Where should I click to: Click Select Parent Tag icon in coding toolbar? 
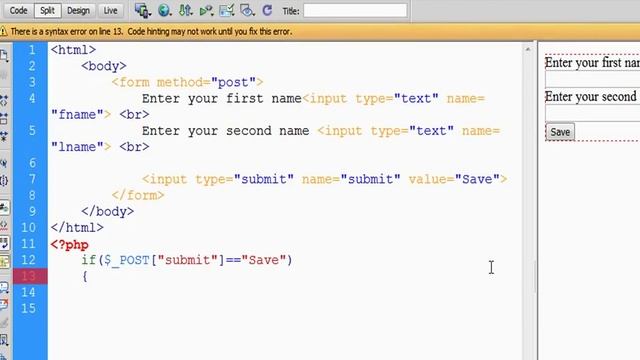[x=4, y=163]
